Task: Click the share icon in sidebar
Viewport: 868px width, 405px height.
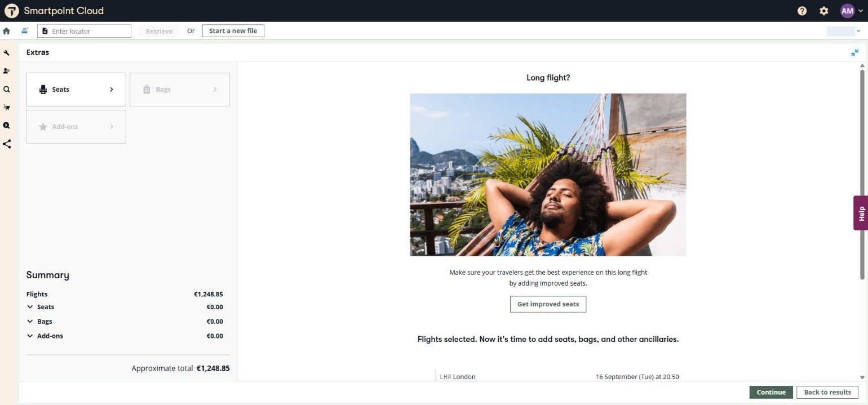Action: [x=7, y=144]
